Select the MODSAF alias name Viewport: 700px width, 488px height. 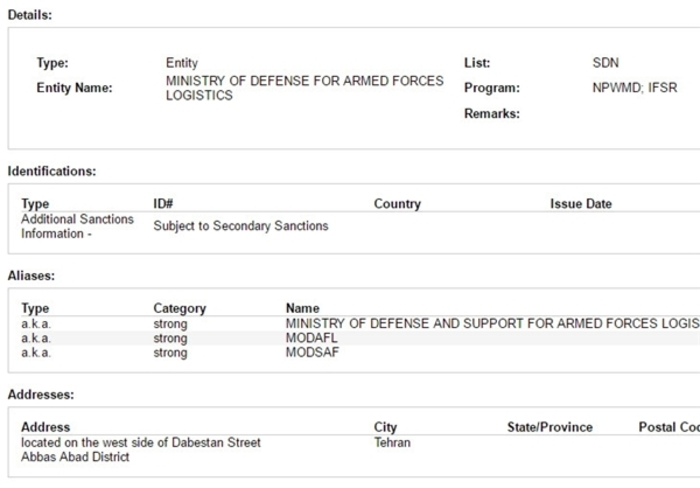click(312, 352)
